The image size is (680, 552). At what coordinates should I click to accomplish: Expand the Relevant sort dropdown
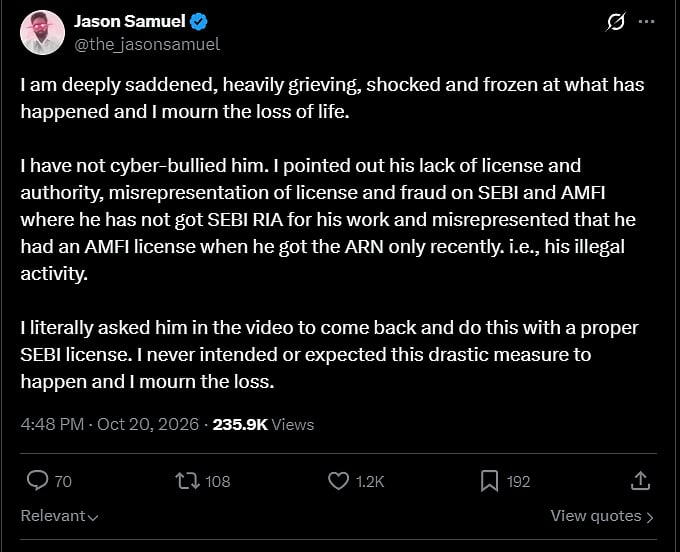click(59, 516)
